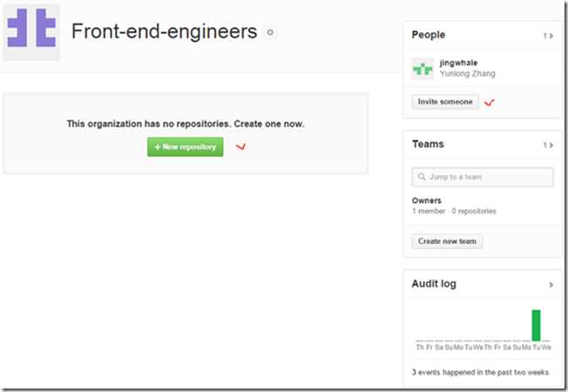568x392 pixels.
Task: Click the Yunlong Zhang name text
Action: (467, 73)
